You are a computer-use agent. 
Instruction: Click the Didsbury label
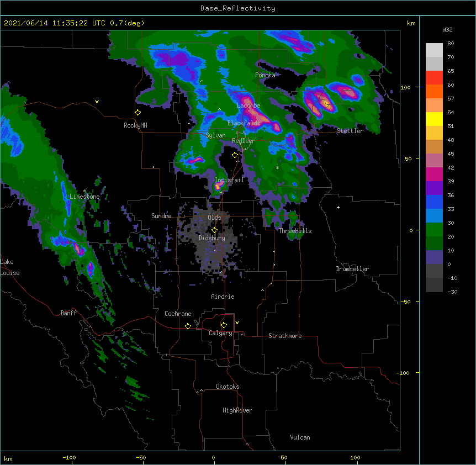coord(212,238)
